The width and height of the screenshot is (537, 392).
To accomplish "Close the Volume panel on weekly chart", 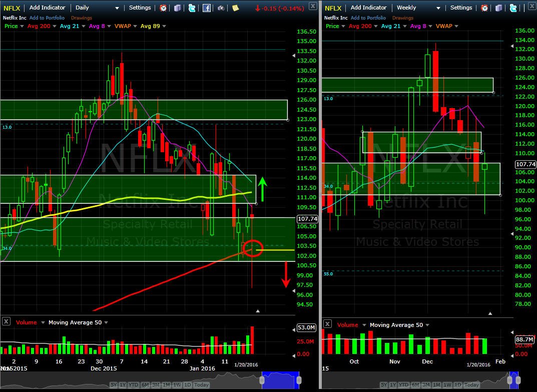I will click(327, 324).
